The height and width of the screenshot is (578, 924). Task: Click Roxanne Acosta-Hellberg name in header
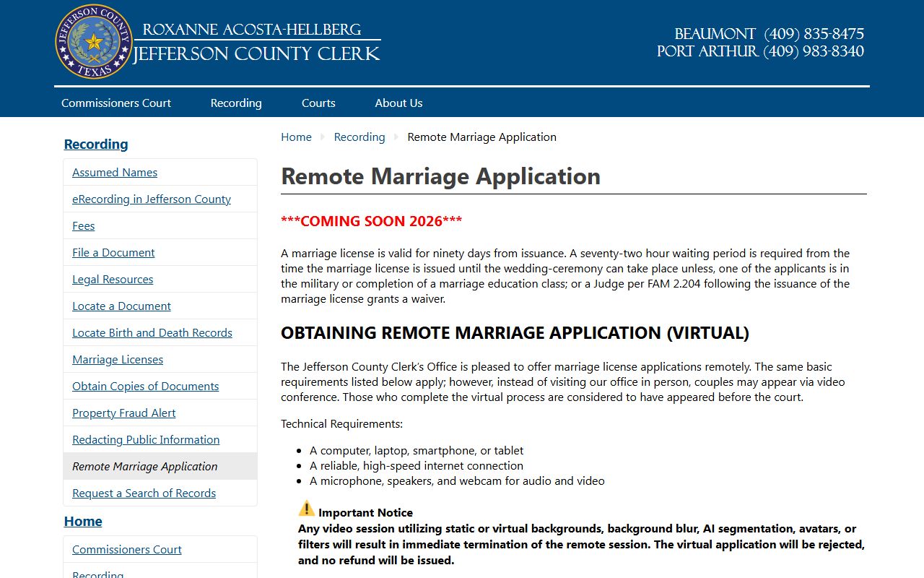(252, 30)
